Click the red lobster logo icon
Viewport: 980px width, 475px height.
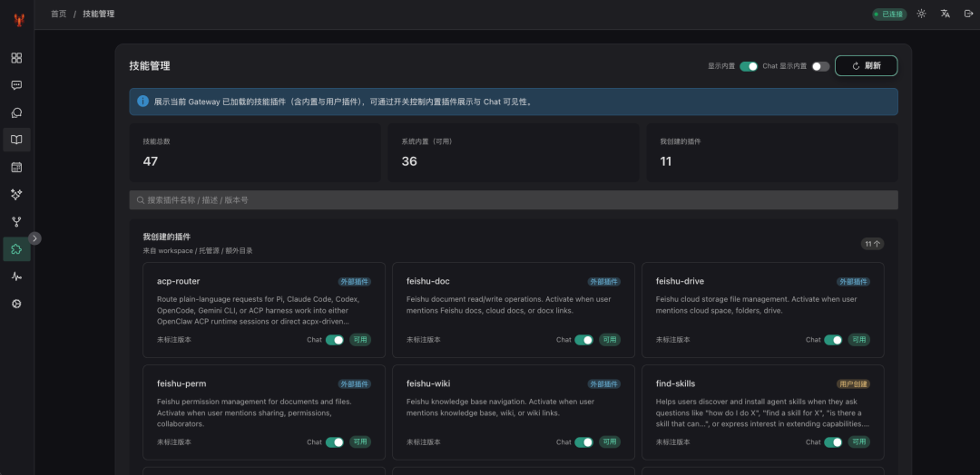click(x=20, y=20)
